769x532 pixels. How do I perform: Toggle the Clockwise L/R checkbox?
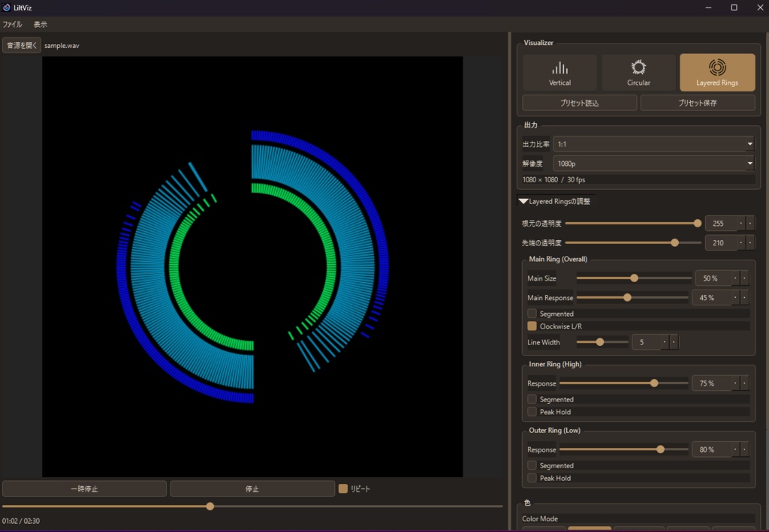click(x=532, y=326)
